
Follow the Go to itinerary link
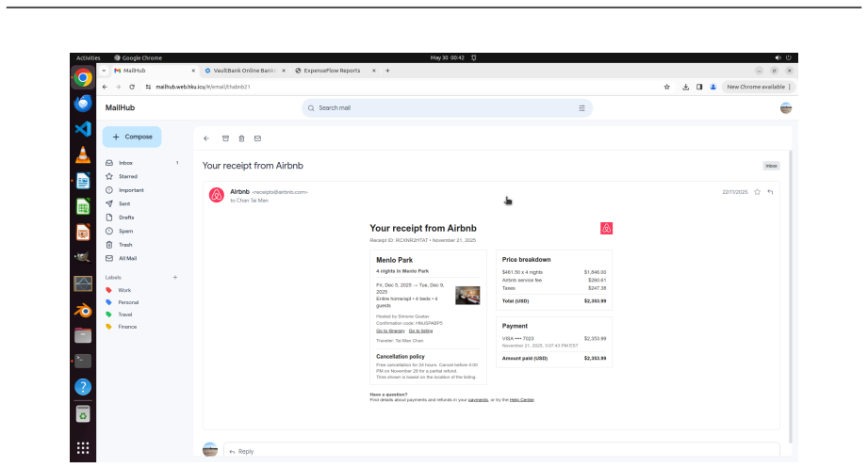click(x=390, y=331)
